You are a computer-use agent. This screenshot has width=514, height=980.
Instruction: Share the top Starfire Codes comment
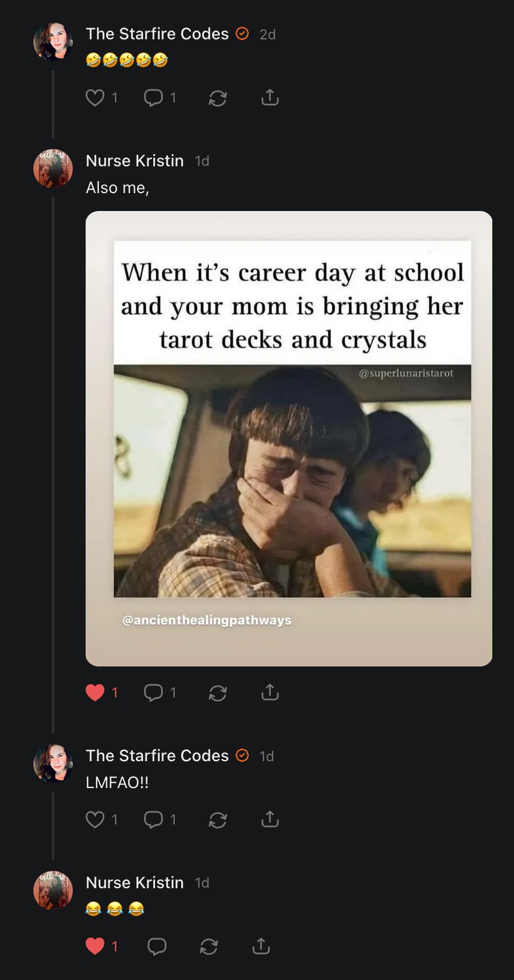(x=270, y=97)
